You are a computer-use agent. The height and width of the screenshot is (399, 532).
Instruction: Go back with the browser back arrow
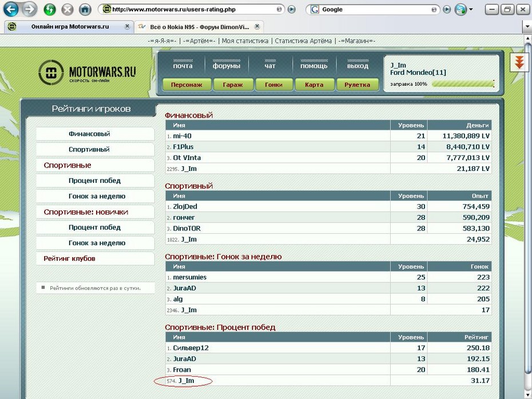11,9
